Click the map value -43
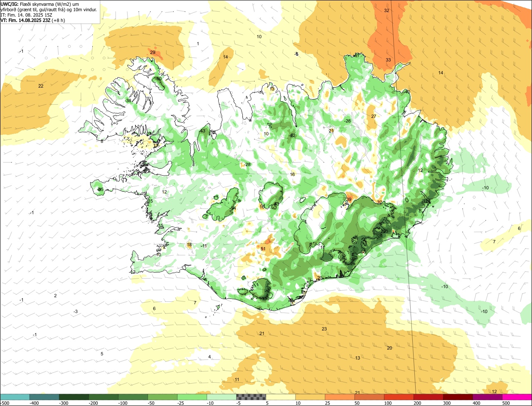Image resolution: width=532 pixels, height=406 pixels. point(202,131)
